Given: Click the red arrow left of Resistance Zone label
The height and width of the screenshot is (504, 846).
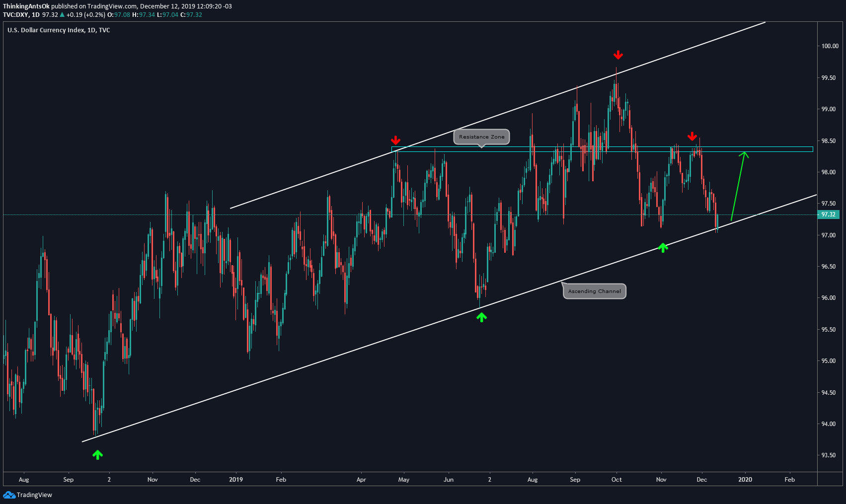Looking at the screenshot, I should (x=395, y=140).
